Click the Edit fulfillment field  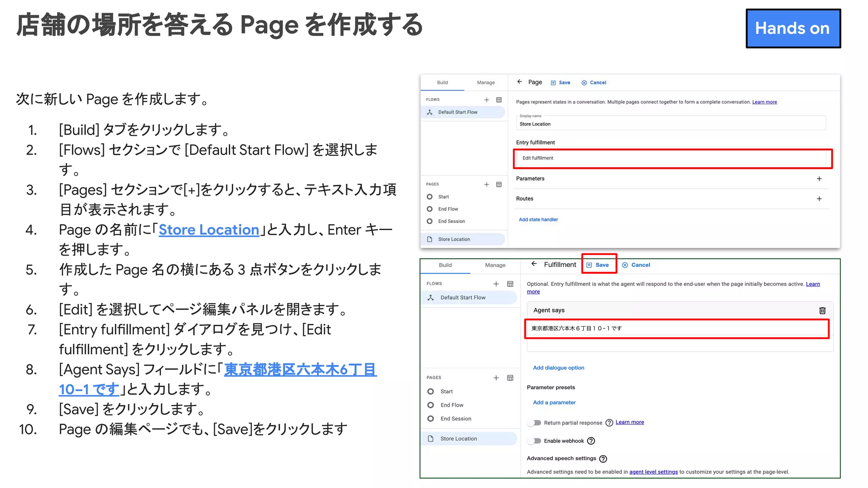(x=672, y=158)
